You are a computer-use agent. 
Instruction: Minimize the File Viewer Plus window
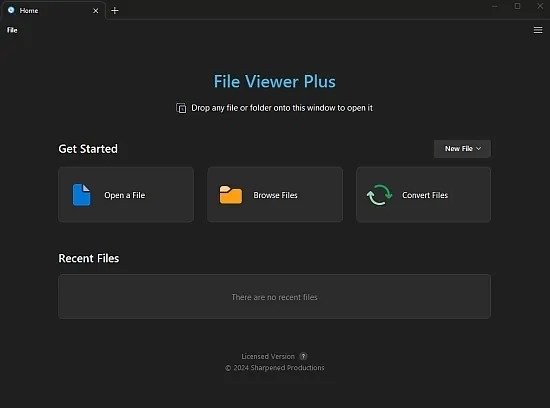(x=495, y=6)
